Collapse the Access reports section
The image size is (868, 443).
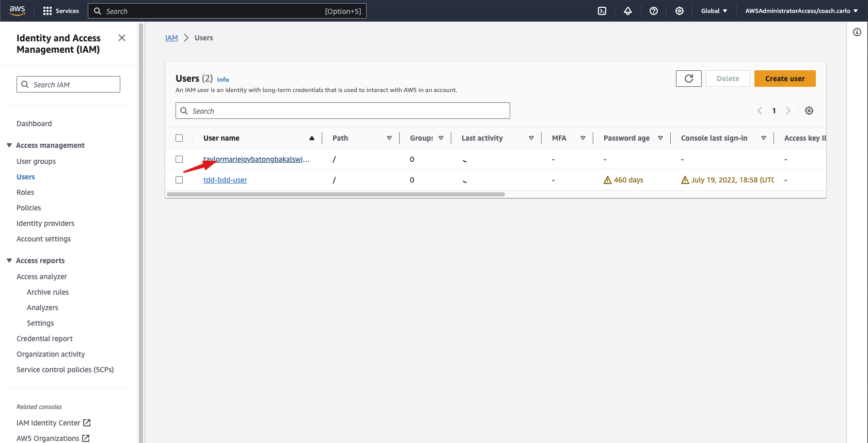(9, 261)
